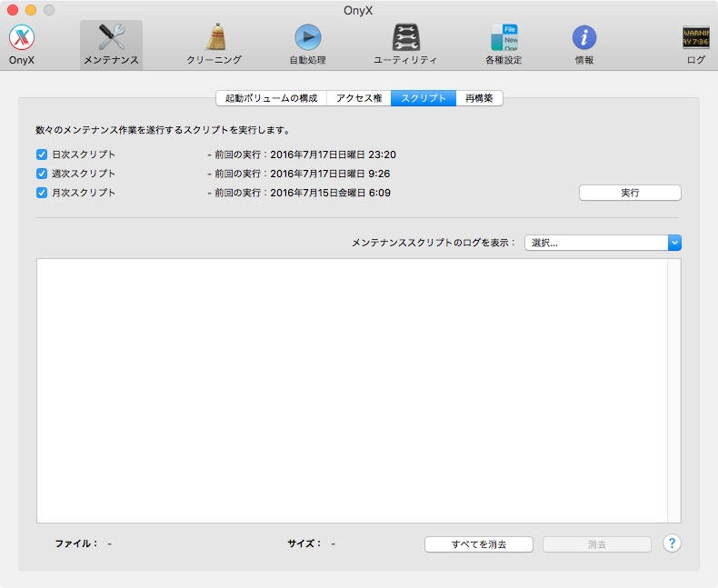The height and width of the screenshot is (588, 718).
Task: Open the 自動処理 play icon
Action: 308,45
